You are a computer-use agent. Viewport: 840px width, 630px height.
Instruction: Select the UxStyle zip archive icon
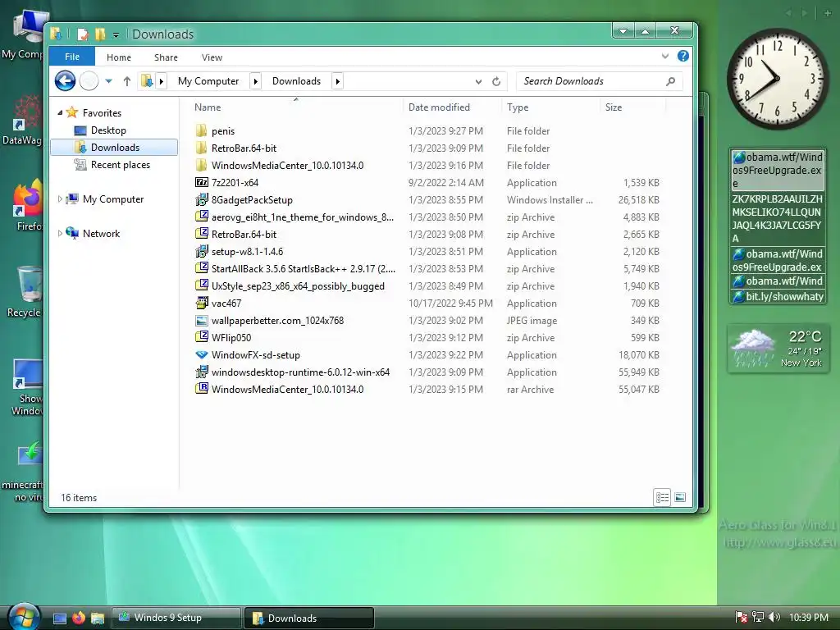pos(202,285)
